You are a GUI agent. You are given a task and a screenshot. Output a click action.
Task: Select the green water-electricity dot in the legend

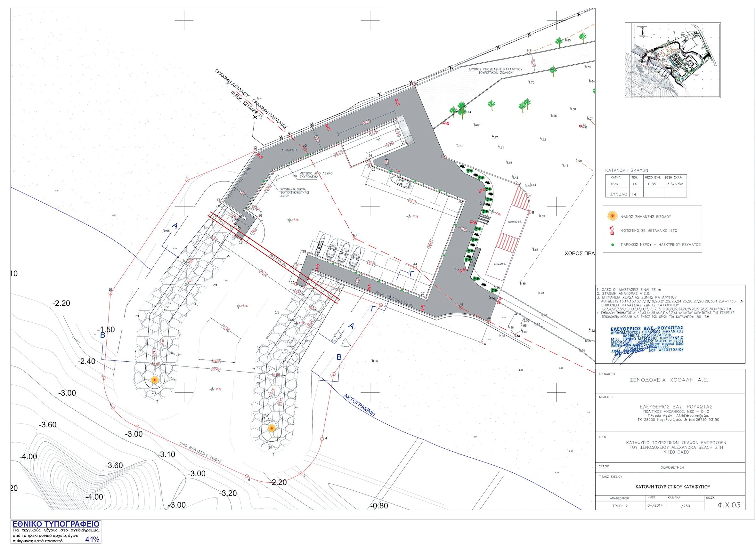coord(612,245)
